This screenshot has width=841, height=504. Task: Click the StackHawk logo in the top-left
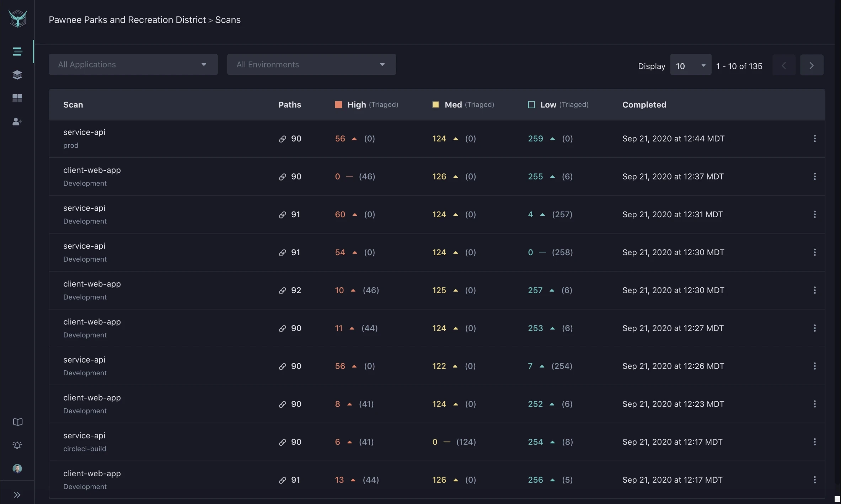click(x=17, y=18)
